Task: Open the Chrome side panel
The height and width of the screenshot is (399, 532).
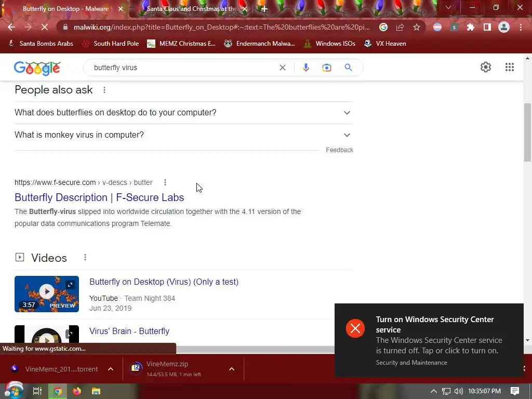Action: 487,27
